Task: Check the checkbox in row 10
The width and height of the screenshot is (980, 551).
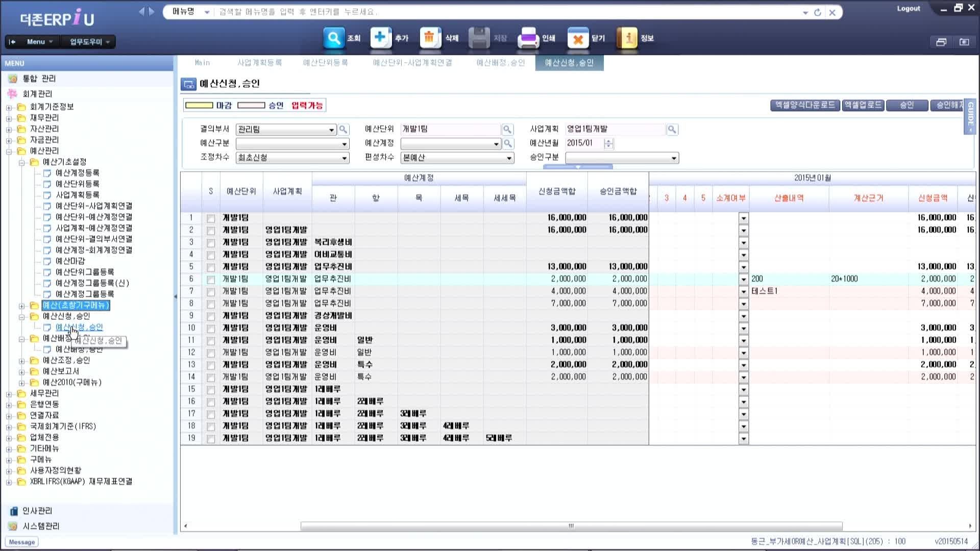Action: point(211,329)
